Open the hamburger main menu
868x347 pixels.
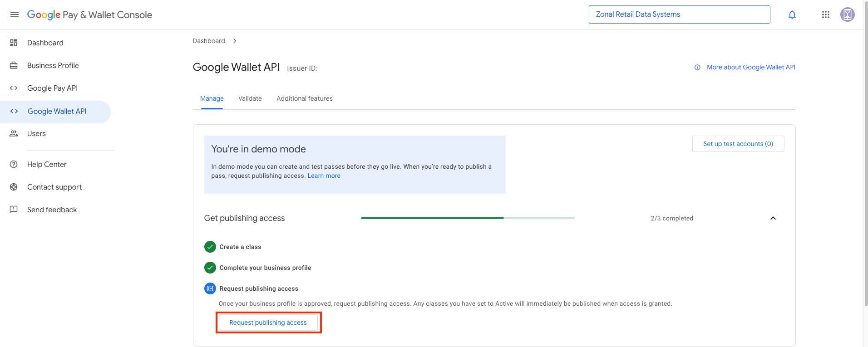click(x=15, y=15)
